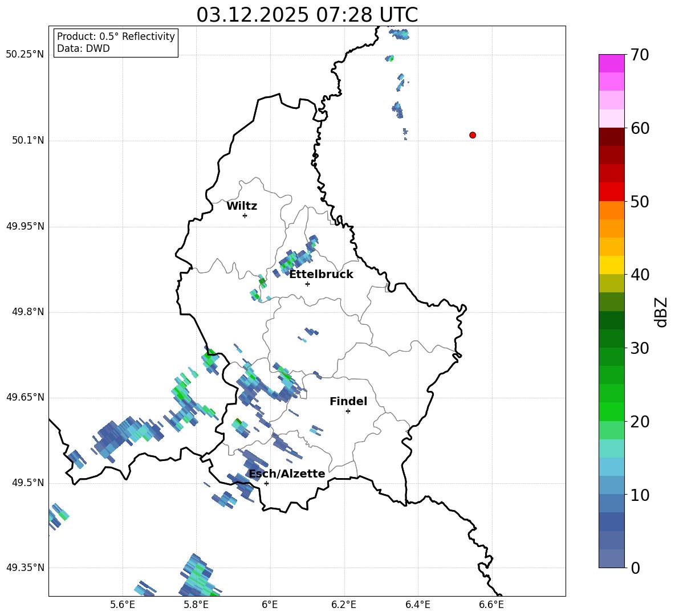Click the red dot radar site marker

tap(473, 135)
